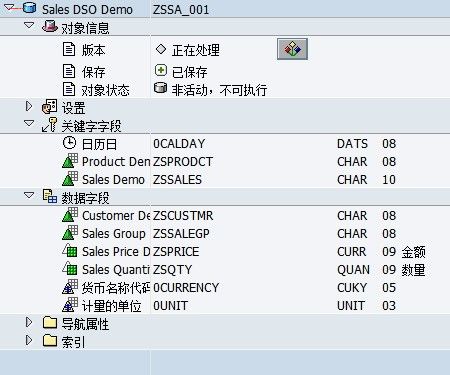Select the Sales Quanti data field label

point(116,270)
